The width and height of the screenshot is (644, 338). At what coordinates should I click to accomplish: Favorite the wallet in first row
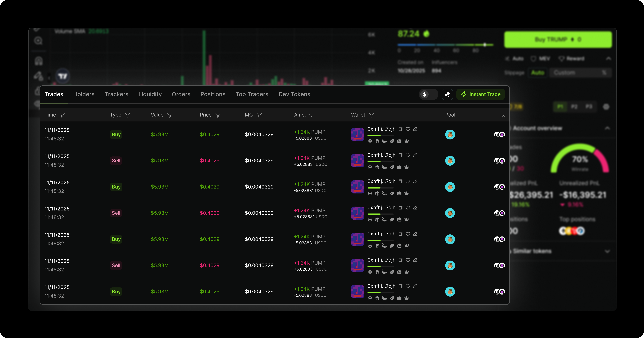tap(408, 129)
